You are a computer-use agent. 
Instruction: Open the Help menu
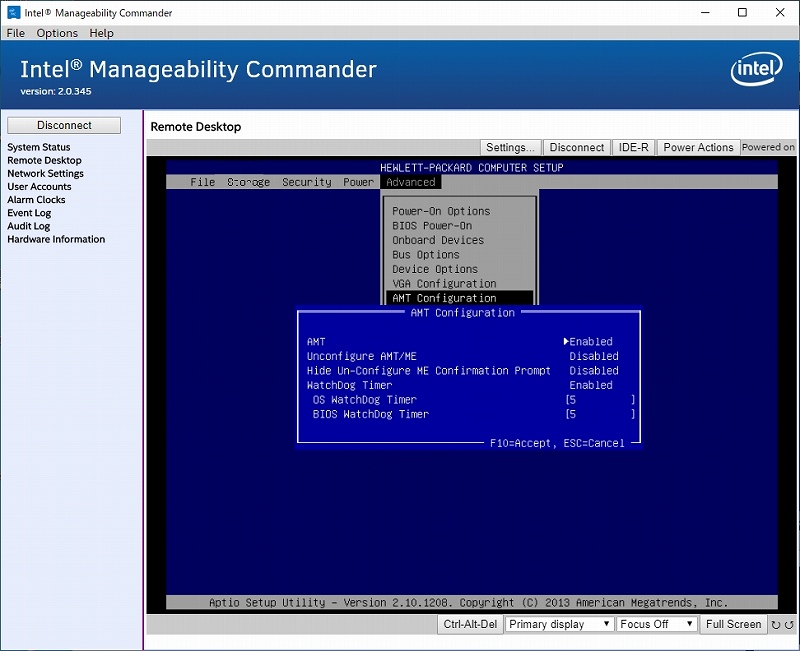tap(102, 33)
